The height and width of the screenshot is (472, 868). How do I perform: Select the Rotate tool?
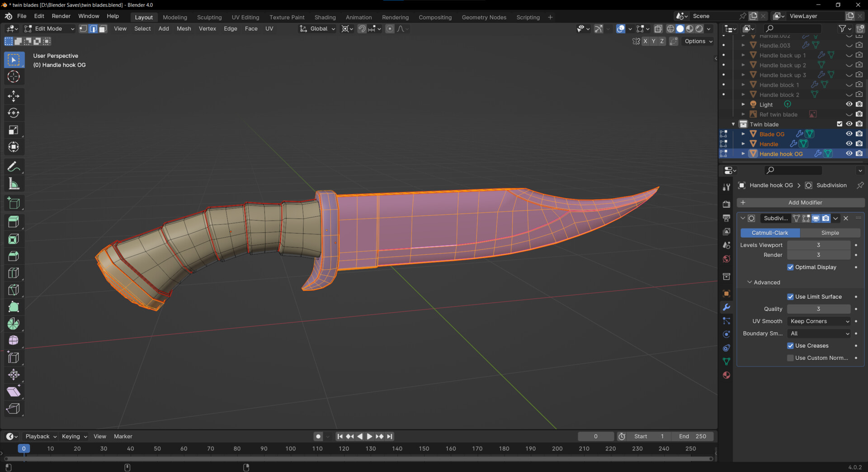pyautogui.click(x=14, y=113)
